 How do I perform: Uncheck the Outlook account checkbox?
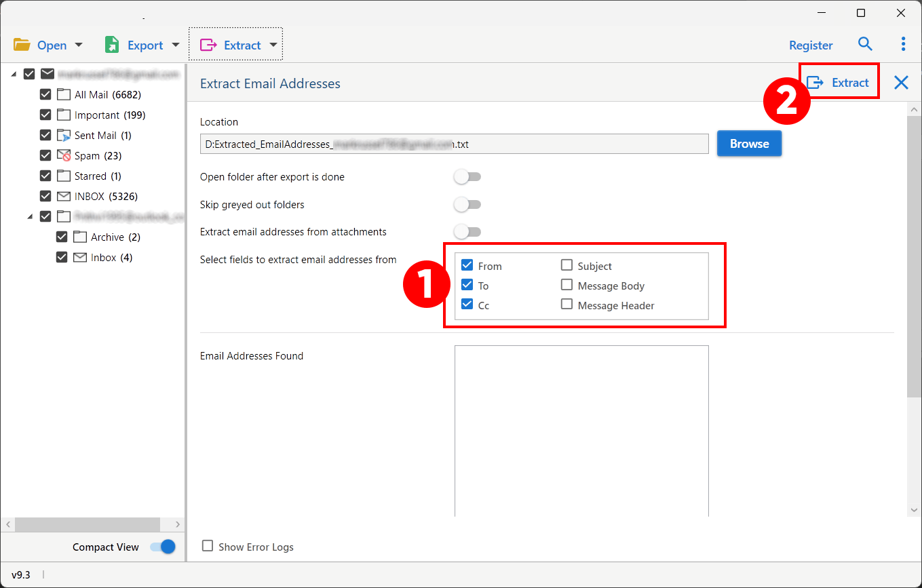click(45, 216)
